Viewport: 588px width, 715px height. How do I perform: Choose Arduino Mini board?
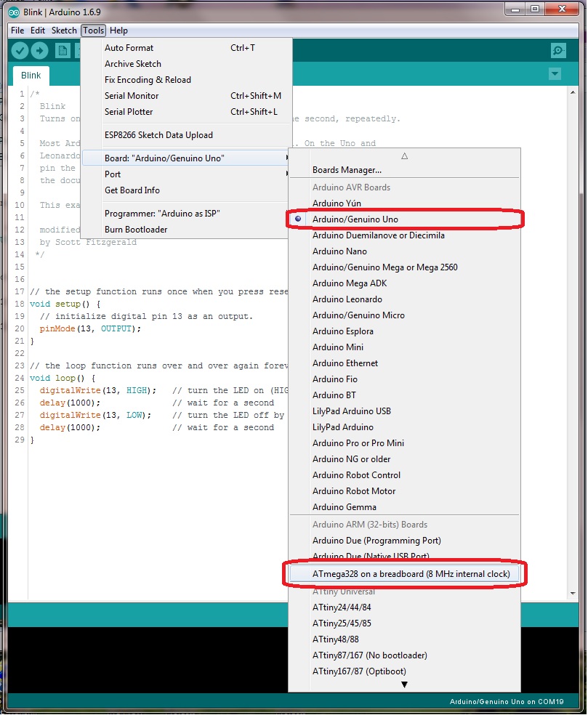[x=405, y=347]
